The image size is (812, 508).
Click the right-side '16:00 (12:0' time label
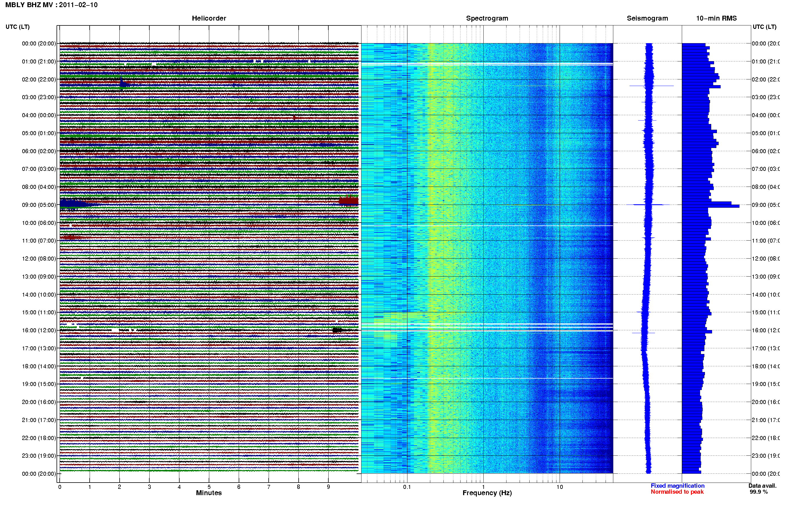(x=766, y=330)
